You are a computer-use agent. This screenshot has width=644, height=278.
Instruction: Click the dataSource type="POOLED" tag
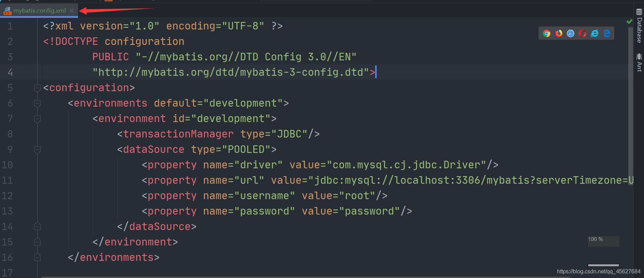[197, 149]
